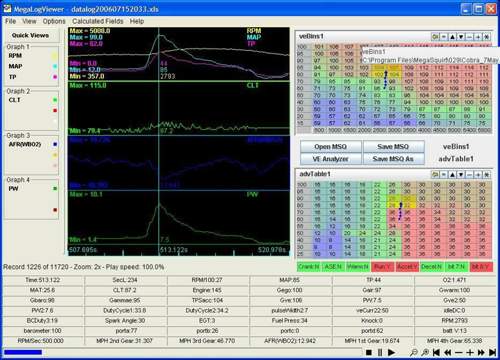The height and width of the screenshot is (360, 500).
Task: Select the MAP field in Graph 1
Action: point(15,66)
